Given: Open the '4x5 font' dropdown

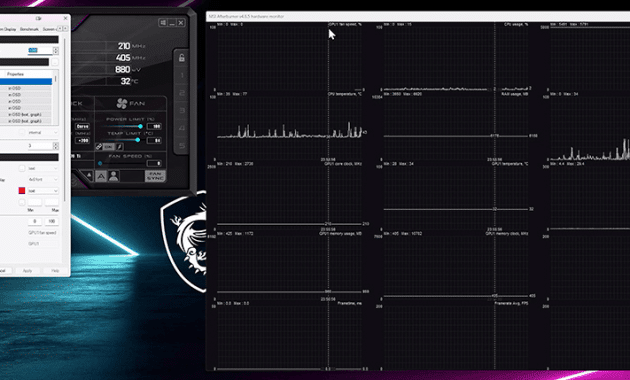Looking at the screenshot, I should point(43,179).
